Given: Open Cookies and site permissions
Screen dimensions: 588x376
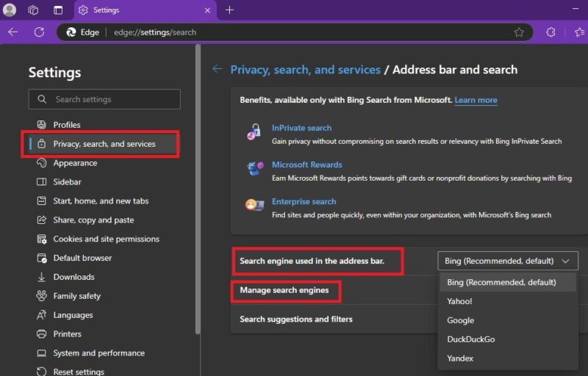Looking at the screenshot, I should click(106, 239).
